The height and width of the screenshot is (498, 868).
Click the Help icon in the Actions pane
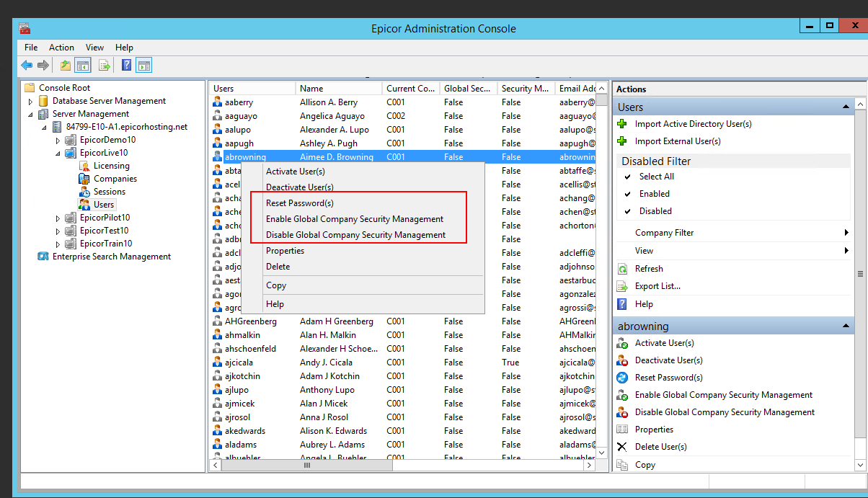622,304
